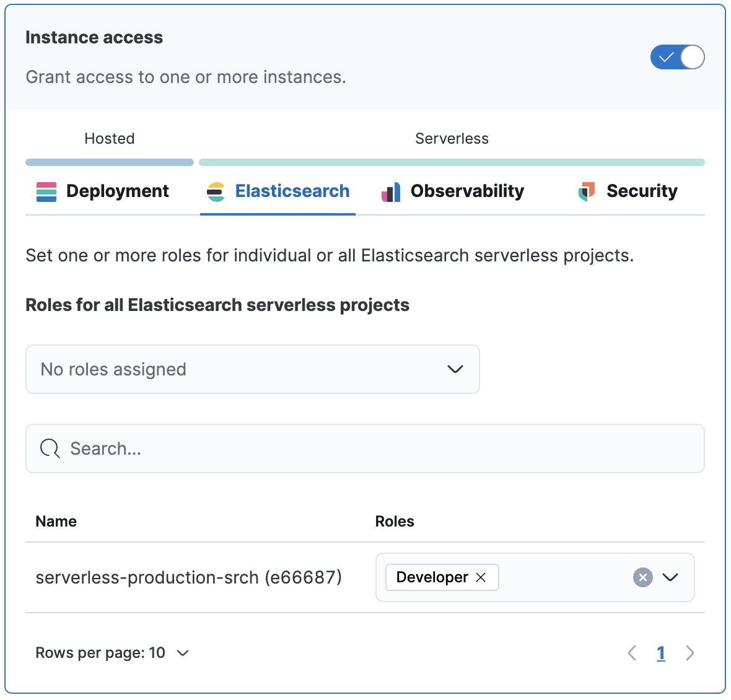This screenshot has width=731, height=700.
Task: Click into the Search projects input field
Action: 372,448
